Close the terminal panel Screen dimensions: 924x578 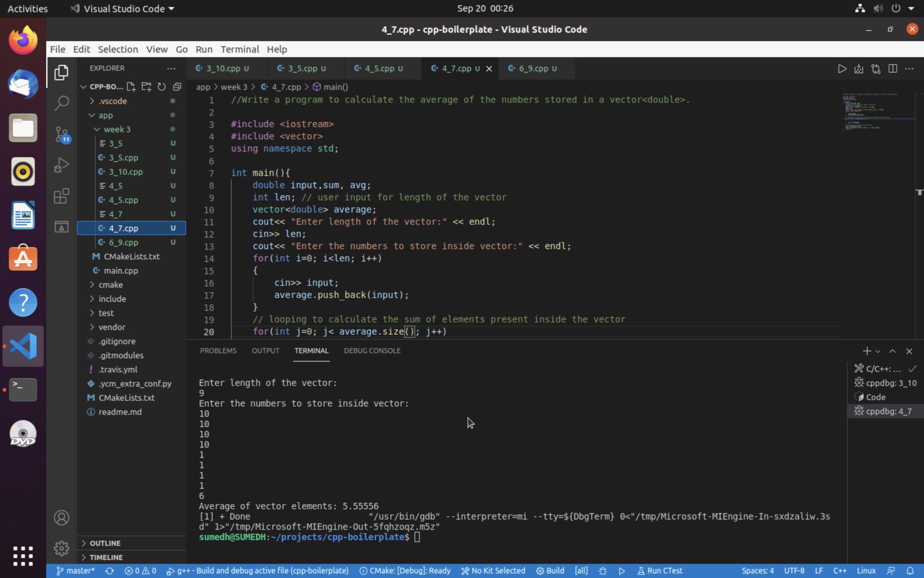[x=909, y=351]
